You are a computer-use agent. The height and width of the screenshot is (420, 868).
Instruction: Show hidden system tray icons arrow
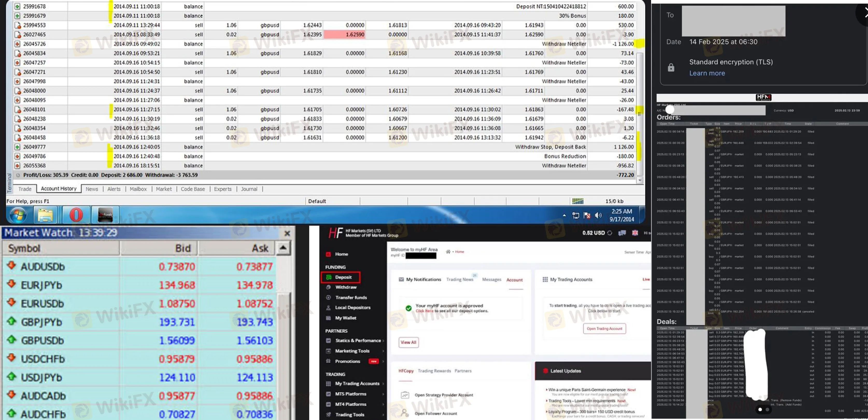pos(564,215)
